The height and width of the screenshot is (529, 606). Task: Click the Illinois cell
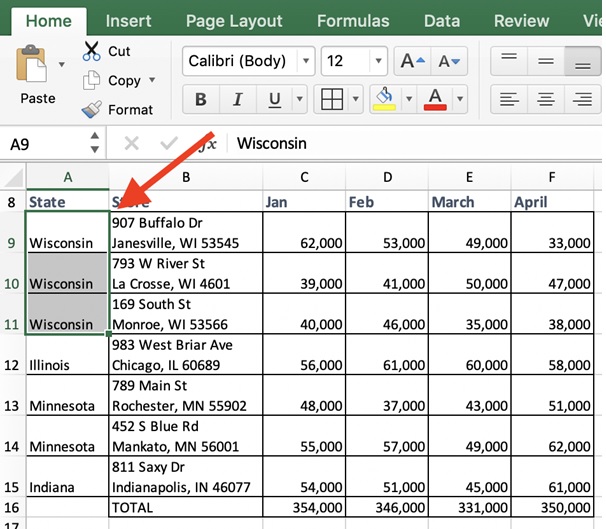[x=68, y=355]
